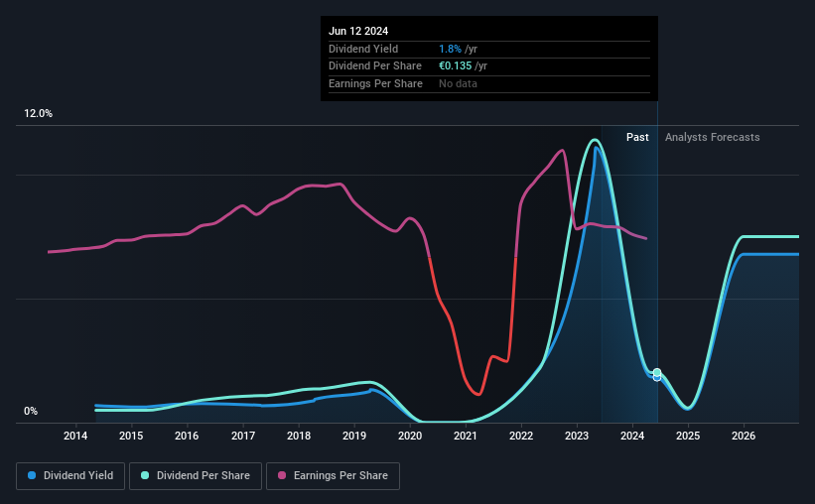Click the teal data point marker at Jun 2024
815x504 pixels.
tap(657, 372)
